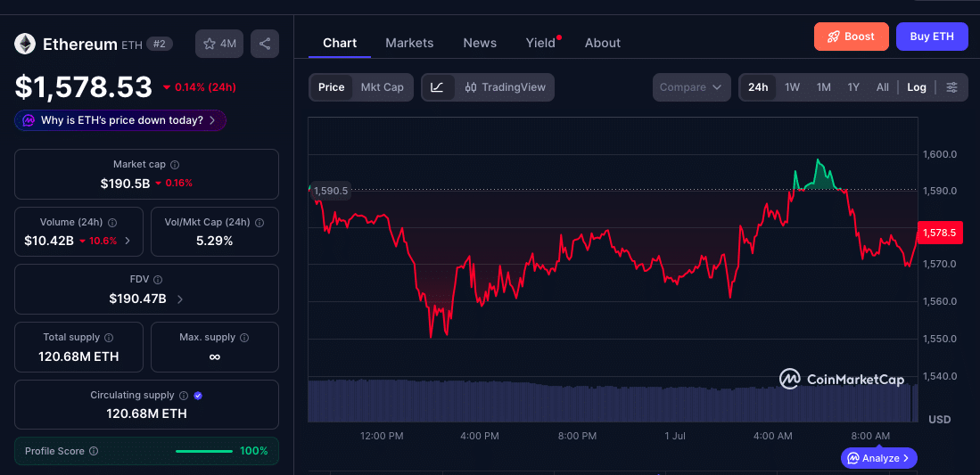Open Profile Score info icon
Viewport: 980px width, 475px height.
tap(94, 451)
